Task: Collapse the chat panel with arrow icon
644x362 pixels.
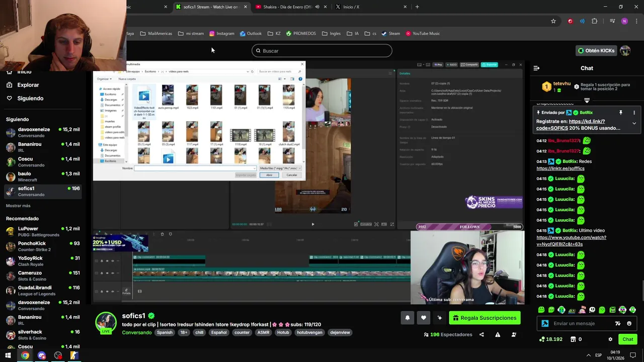Action: tap(536, 68)
